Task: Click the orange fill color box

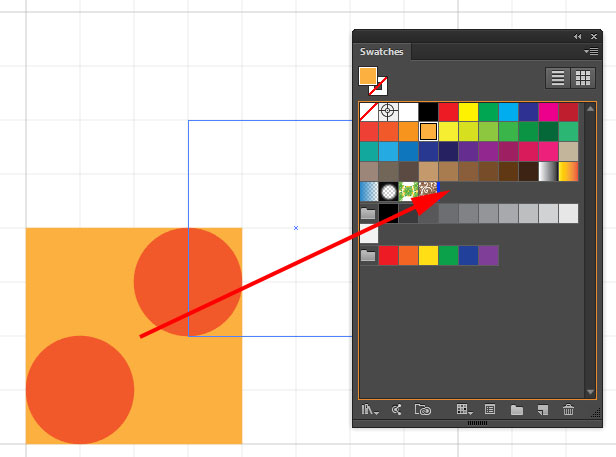Action: [x=367, y=76]
